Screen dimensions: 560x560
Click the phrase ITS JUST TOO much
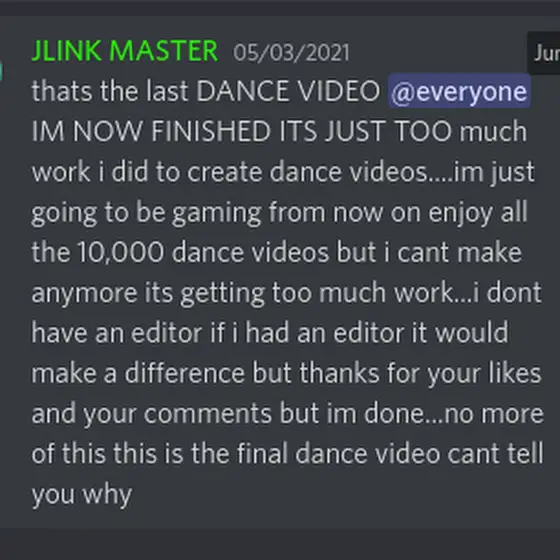(x=403, y=131)
